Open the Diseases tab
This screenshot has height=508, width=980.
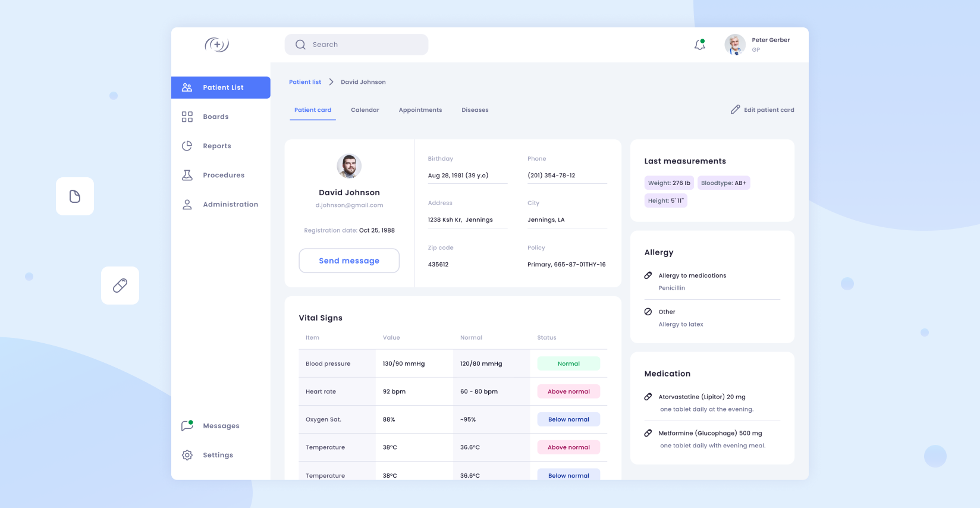(475, 110)
